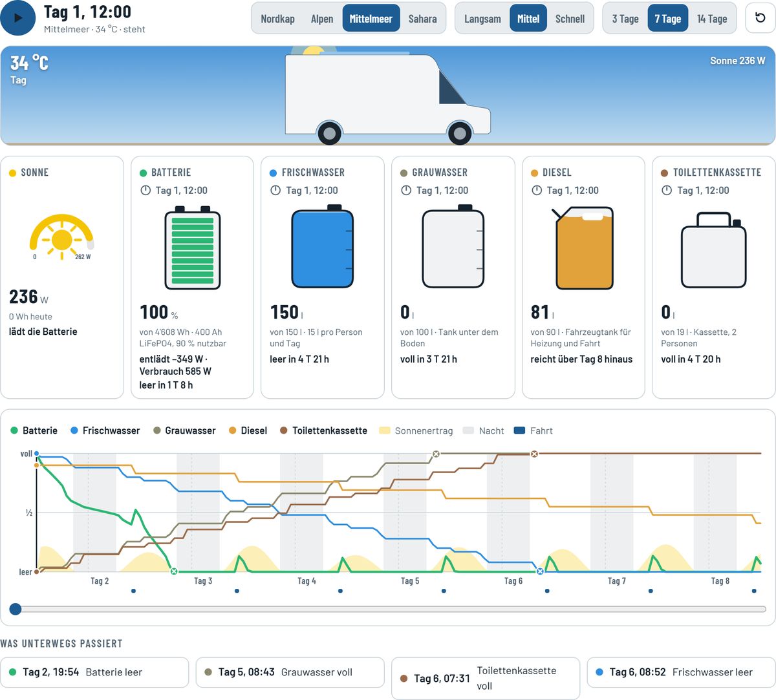This screenshot has height=700, width=776.
Task: Click the grey water full marker on chart
Action: coord(436,454)
